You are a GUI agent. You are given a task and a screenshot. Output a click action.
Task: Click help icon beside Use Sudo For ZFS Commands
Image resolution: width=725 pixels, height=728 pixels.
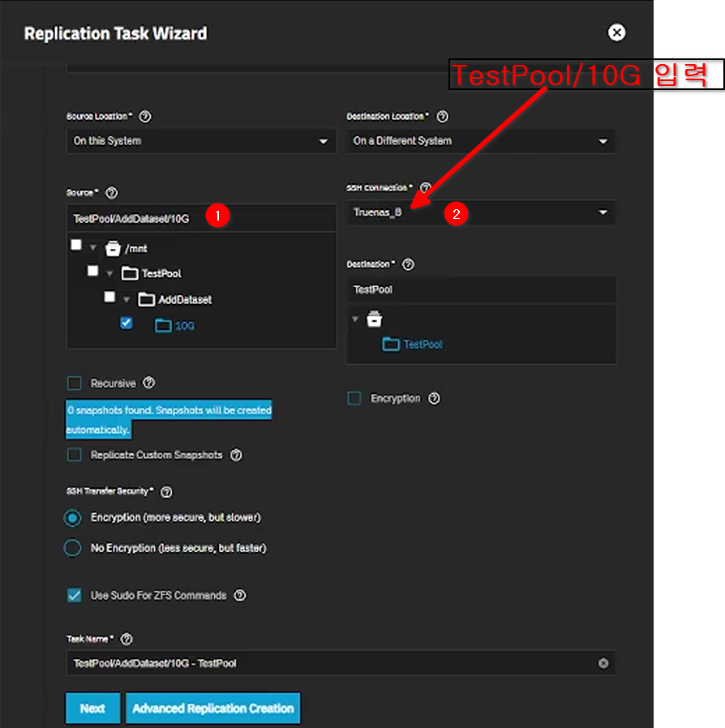point(240,596)
